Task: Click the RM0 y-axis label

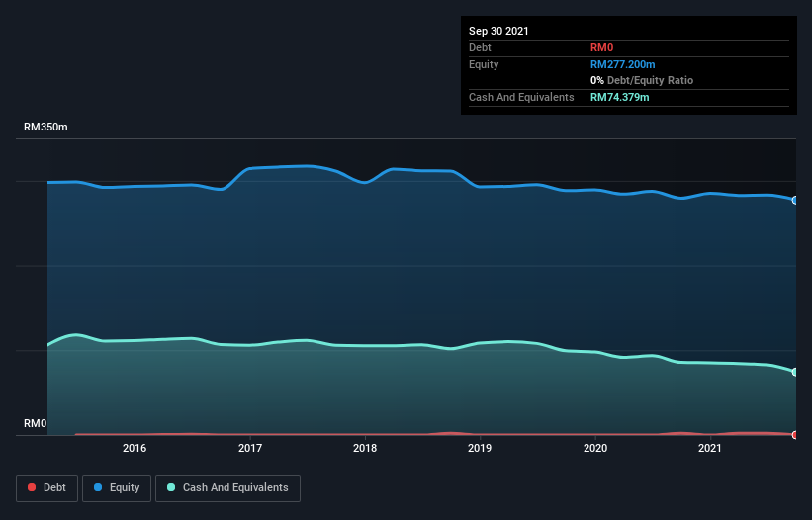Action: tap(36, 423)
